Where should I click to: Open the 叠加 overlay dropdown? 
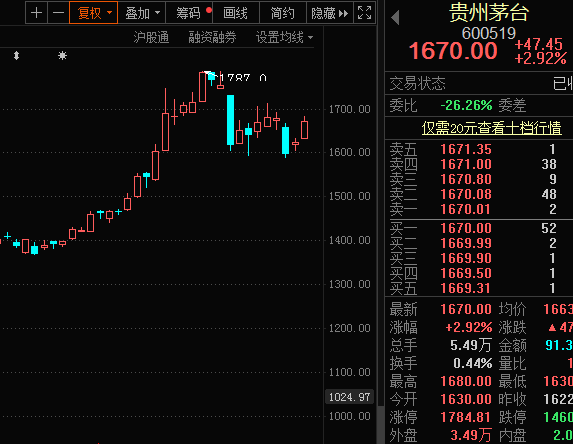click(x=142, y=13)
